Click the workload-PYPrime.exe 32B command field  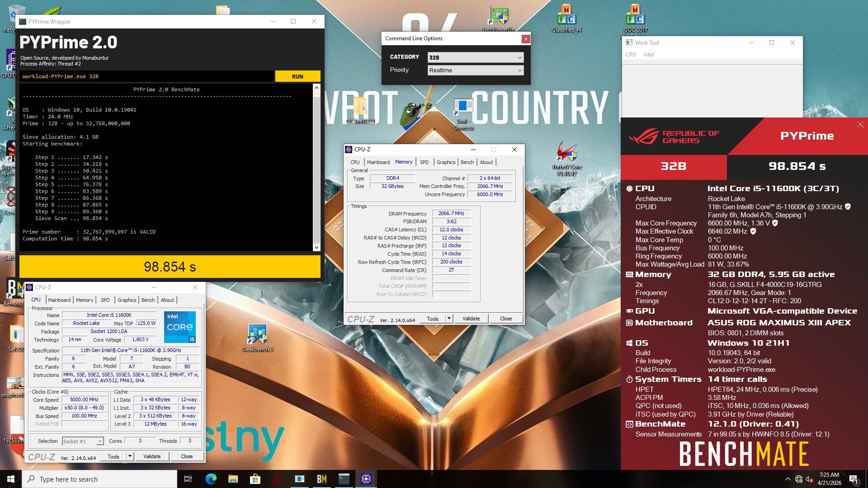pyautogui.click(x=146, y=76)
